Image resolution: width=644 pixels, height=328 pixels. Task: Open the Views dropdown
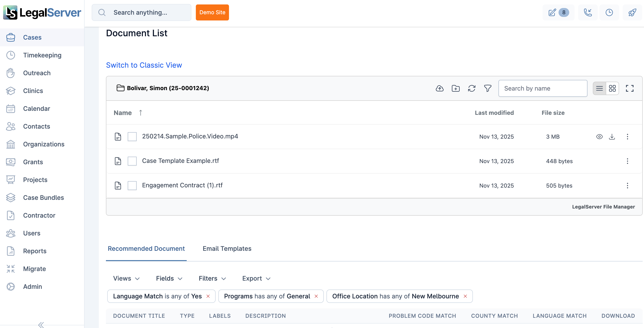point(126,278)
